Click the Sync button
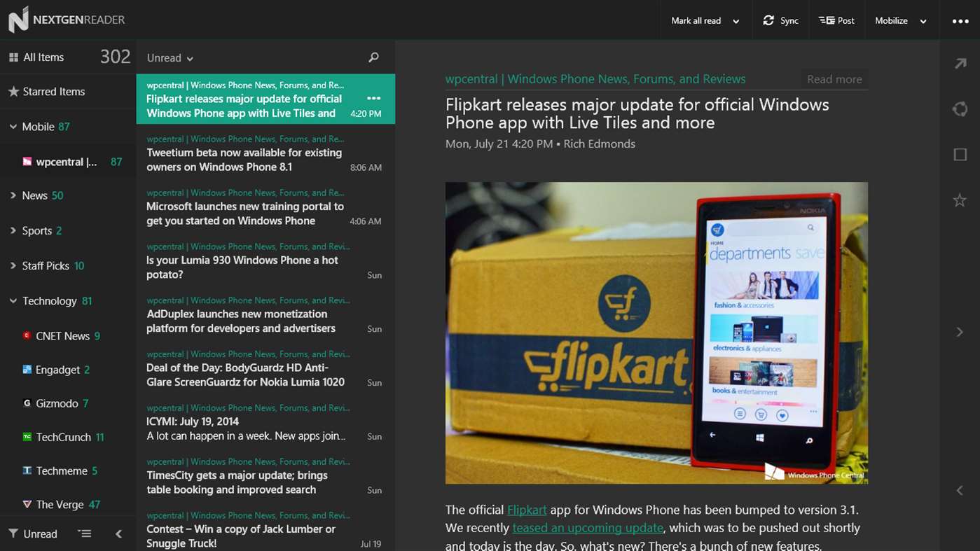The image size is (980, 551). [780, 20]
